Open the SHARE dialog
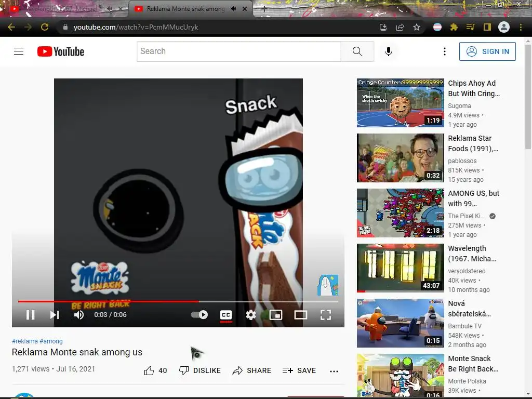The width and height of the screenshot is (532, 399). [x=252, y=370]
